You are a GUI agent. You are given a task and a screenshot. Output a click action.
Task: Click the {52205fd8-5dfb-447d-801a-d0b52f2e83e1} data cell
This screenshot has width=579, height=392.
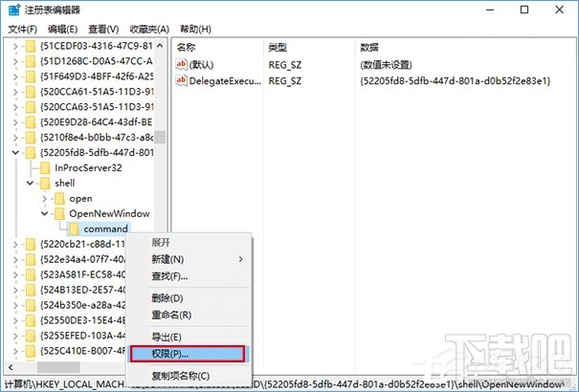(456, 80)
